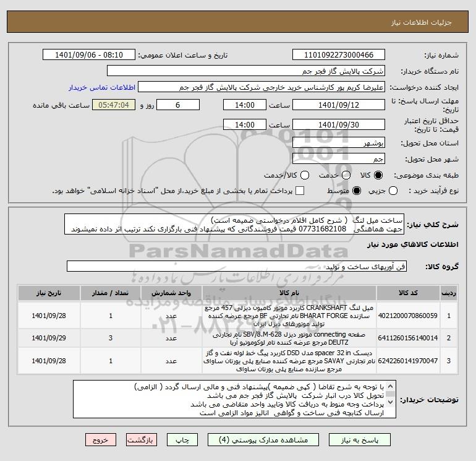Click the DEUTZ connecting plate item name
476x461 pixels.
click(289, 338)
